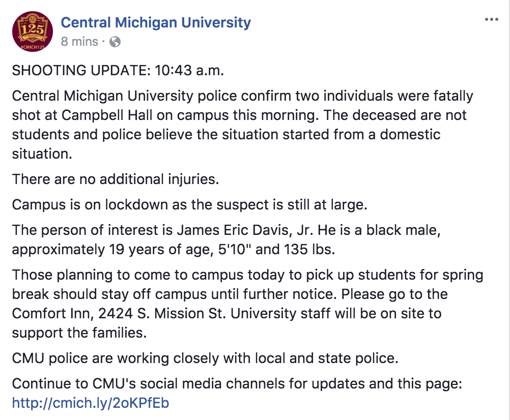Open the '8 mins' post timestamp
This screenshot has height=420, width=510.
(x=79, y=42)
